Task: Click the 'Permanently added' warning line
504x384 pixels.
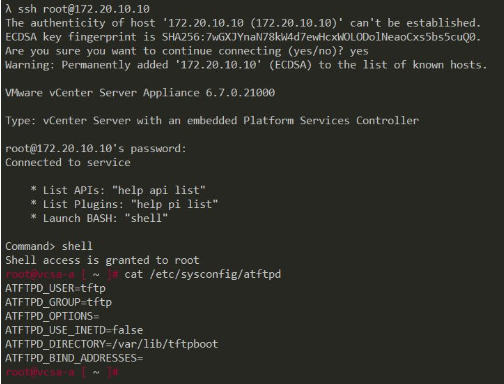Action: [246, 65]
